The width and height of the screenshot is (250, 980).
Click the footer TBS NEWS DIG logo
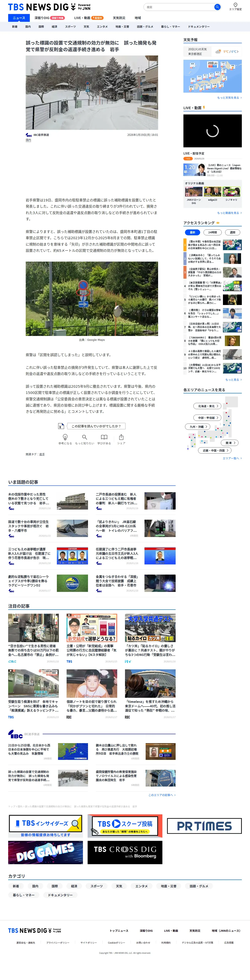(x=35, y=931)
